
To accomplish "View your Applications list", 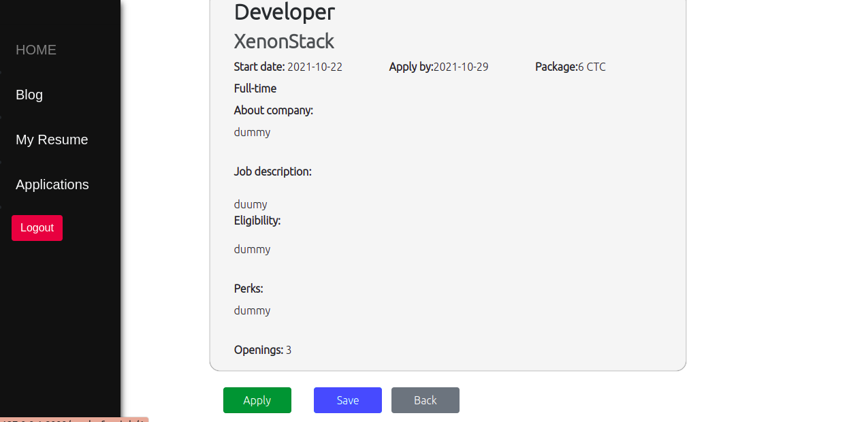I will click(52, 184).
